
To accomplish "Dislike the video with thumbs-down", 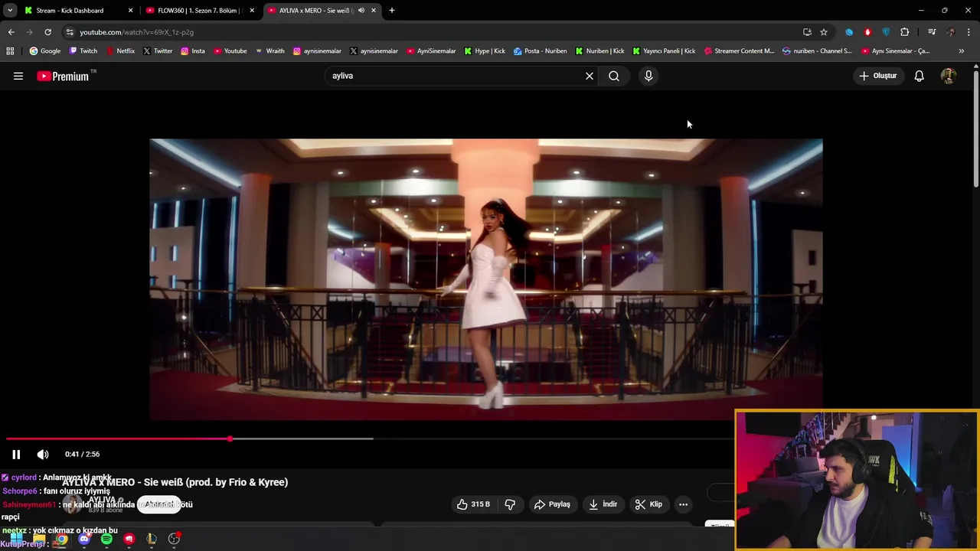I will click(510, 504).
